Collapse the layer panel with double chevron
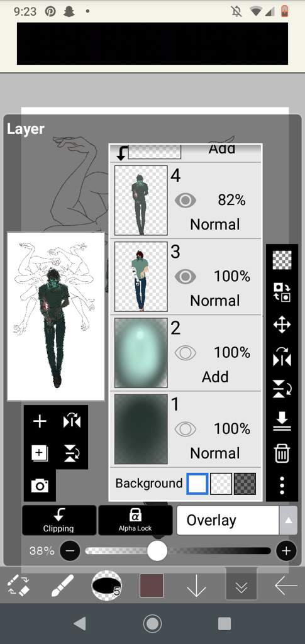Screen dimensions: 305x644 point(241,586)
